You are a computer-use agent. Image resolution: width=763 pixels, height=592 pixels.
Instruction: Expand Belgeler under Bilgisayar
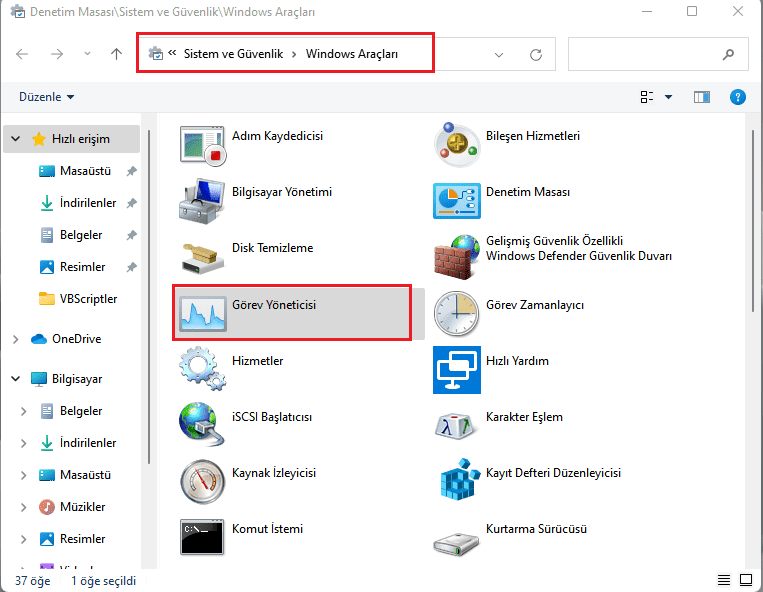click(x=23, y=411)
